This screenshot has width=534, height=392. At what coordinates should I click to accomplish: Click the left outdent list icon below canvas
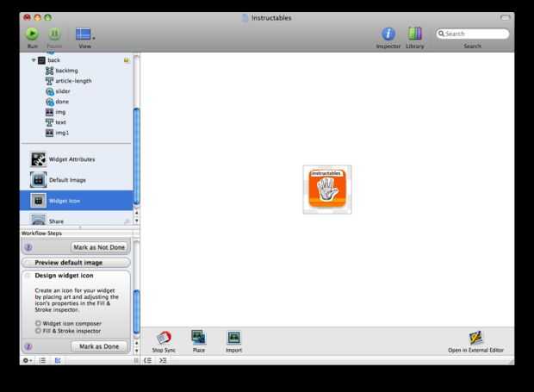pyautogui.click(x=148, y=360)
